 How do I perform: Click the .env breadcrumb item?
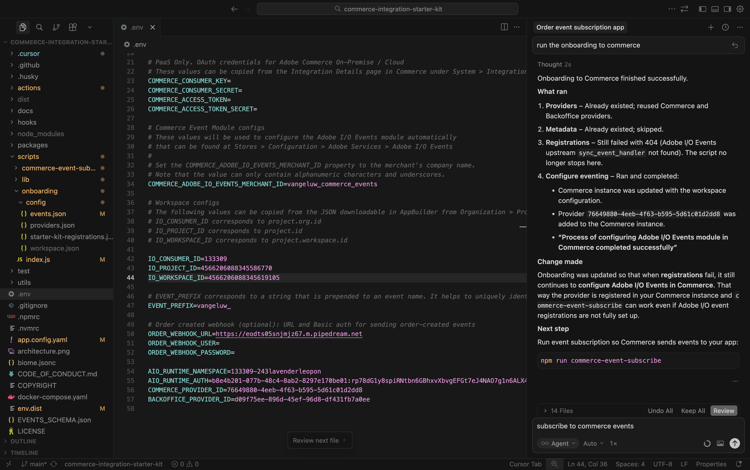click(135, 44)
